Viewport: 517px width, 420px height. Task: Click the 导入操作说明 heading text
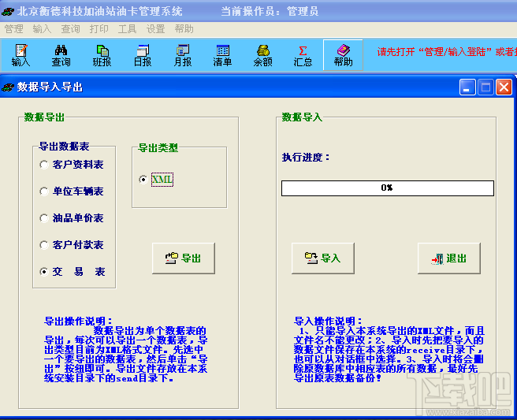tap(328, 321)
